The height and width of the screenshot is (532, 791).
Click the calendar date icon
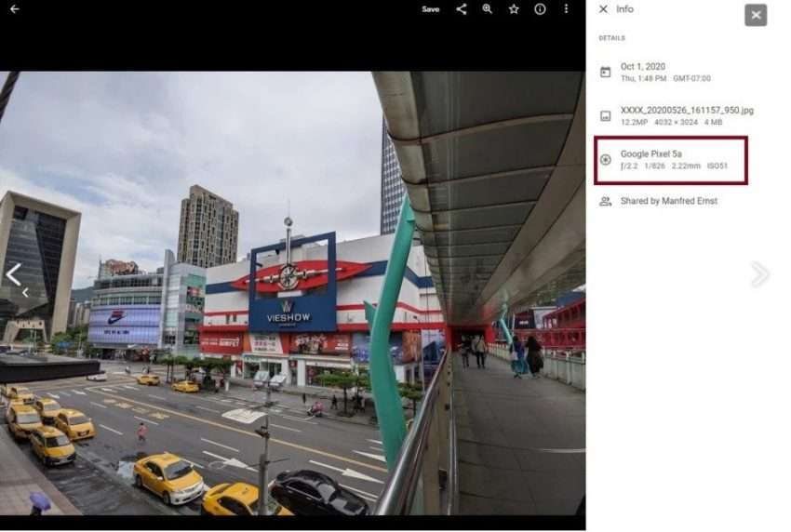pos(606,73)
